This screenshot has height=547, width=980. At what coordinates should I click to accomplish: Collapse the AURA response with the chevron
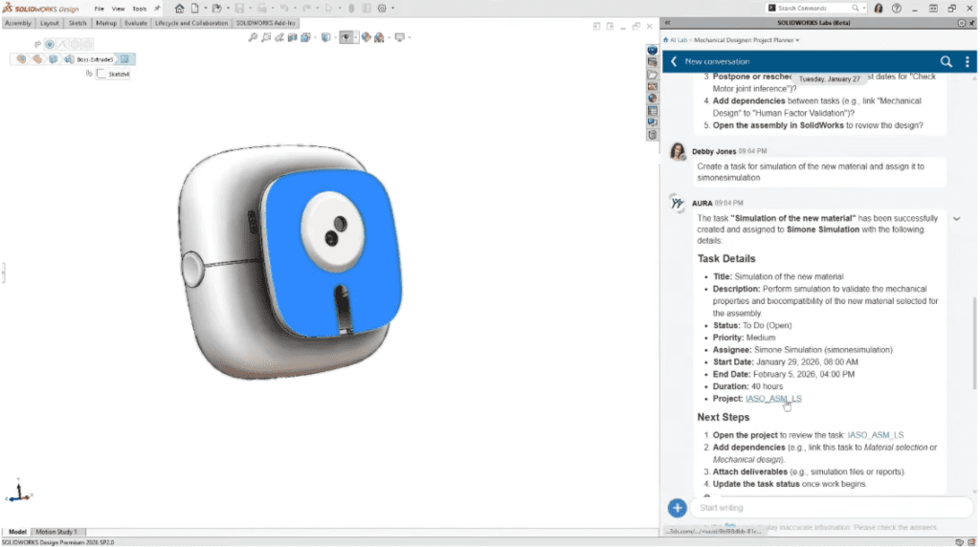click(x=956, y=219)
